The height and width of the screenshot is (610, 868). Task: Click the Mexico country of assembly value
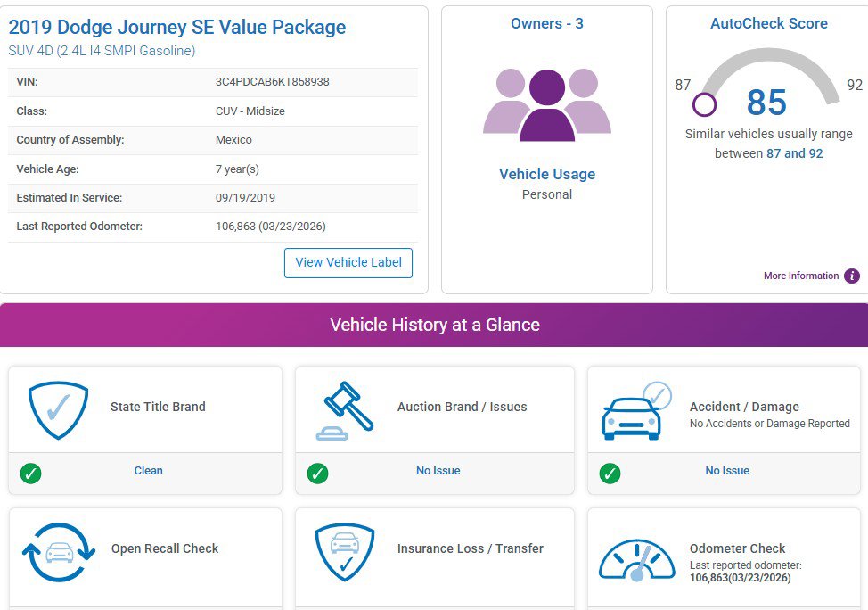pos(233,140)
